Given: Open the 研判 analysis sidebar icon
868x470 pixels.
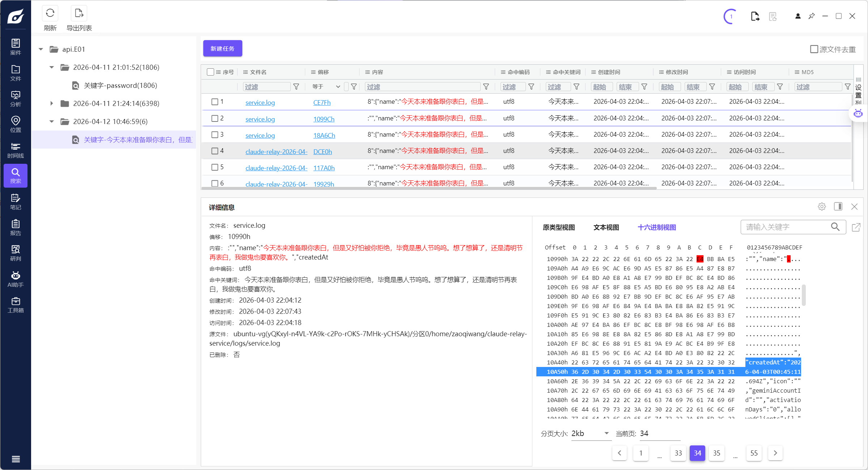Looking at the screenshot, I should coord(15,253).
